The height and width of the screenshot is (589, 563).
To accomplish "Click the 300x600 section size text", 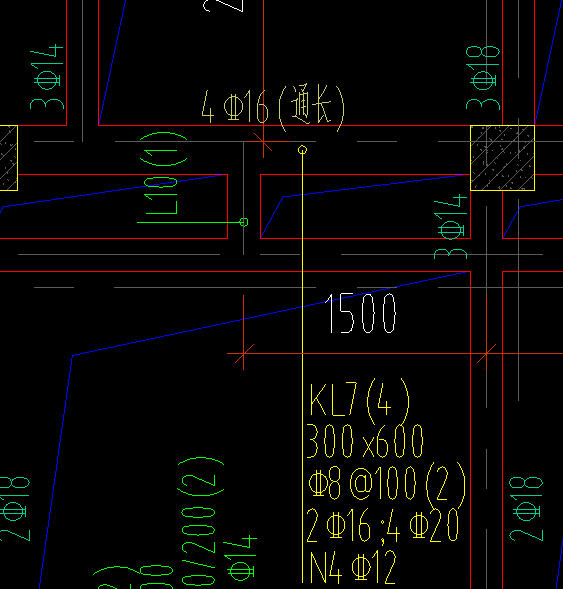I will tap(365, 442).
